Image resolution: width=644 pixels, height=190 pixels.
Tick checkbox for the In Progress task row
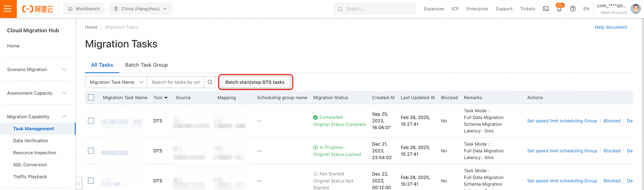coord(91,151)
